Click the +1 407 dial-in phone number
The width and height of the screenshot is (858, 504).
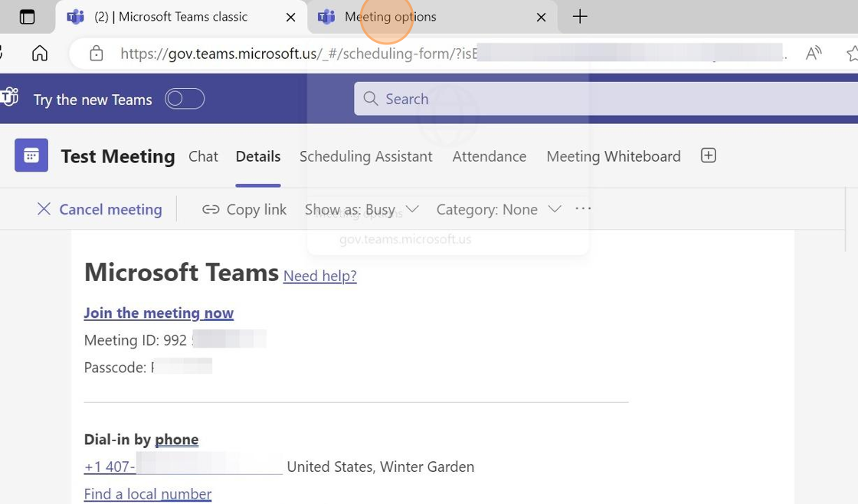click(x=183, y=466)
